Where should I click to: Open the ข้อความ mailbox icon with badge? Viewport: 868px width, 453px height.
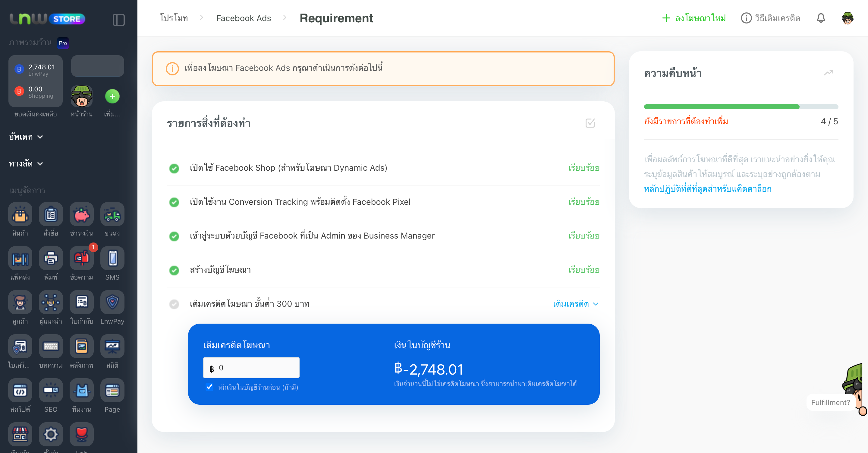click(x=82, y=258)
